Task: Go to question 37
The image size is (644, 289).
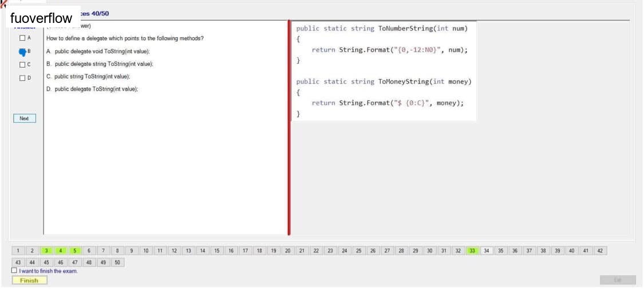Action: tap(529, 251)
